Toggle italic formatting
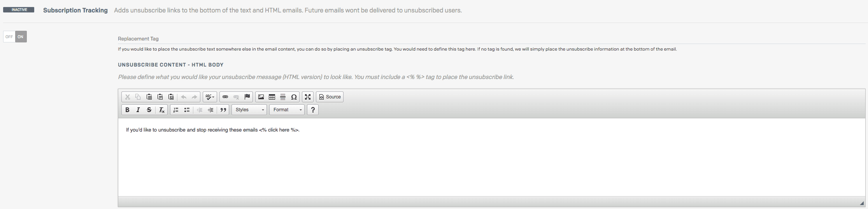Viewport: 868px width, 209px height. [x=138, y=110]
